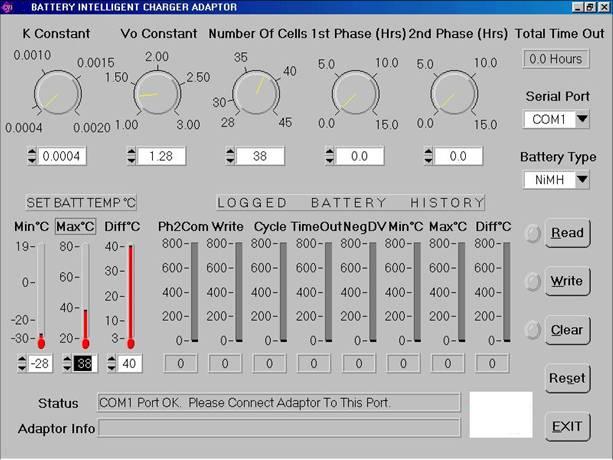Open the Serial Port COM1 dropdown
Screen dimensions: 613x460
pyautogui.click(x=580, y=120)
